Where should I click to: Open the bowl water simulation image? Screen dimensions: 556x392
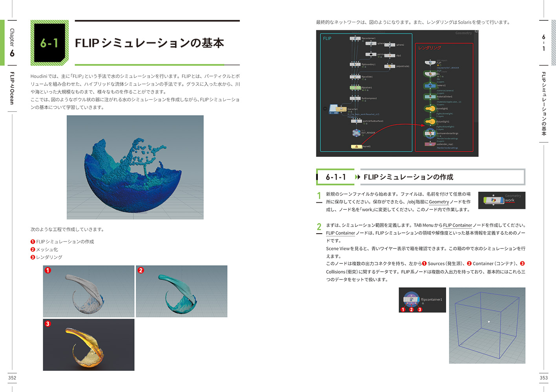[x=135, y=167]
